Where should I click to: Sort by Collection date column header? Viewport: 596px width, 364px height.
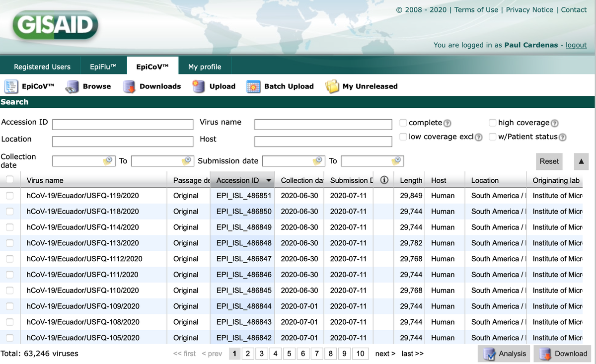[x=301, y=180]
